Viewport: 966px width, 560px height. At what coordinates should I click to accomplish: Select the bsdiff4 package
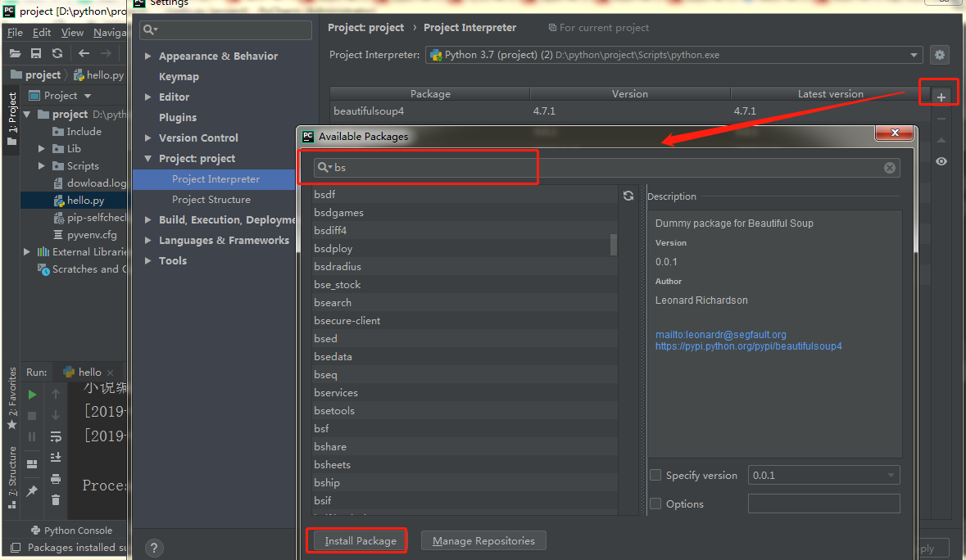465,230
